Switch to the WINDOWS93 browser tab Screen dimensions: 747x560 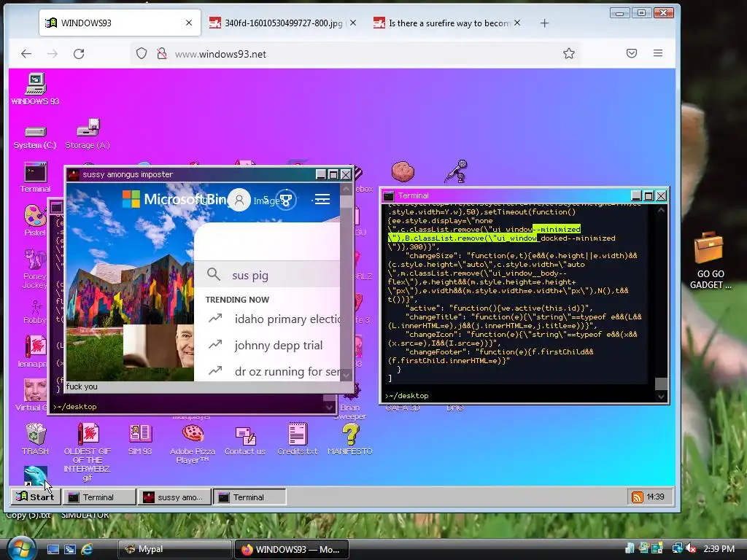point(120,23)
